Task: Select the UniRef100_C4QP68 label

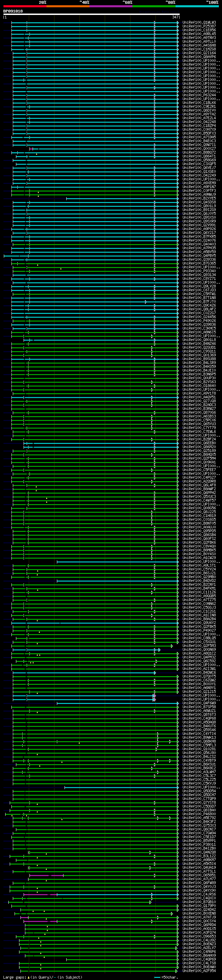Action: tap(199, 718)
